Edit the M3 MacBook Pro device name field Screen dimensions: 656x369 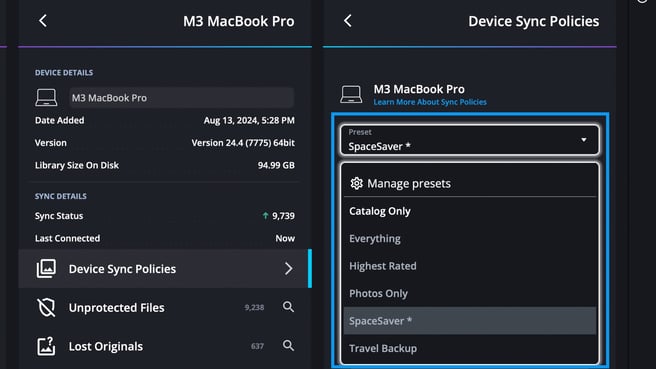point(182,97)
